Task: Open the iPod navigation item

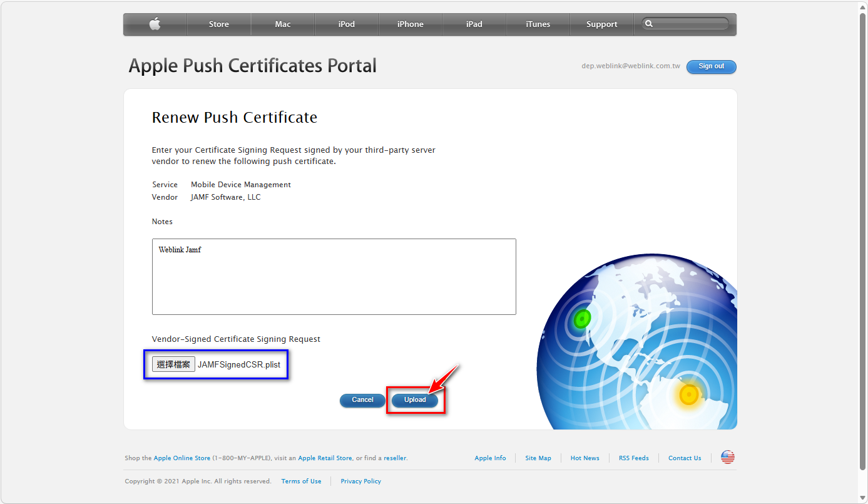Action: pyautogui.click(x=347, y=24)
